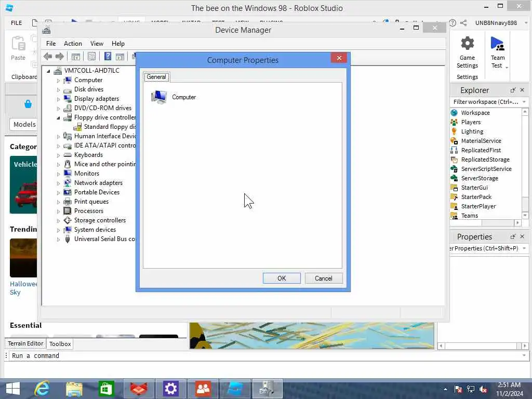Click the Forward arrow in Device Manager toolbar

[60, 56]
